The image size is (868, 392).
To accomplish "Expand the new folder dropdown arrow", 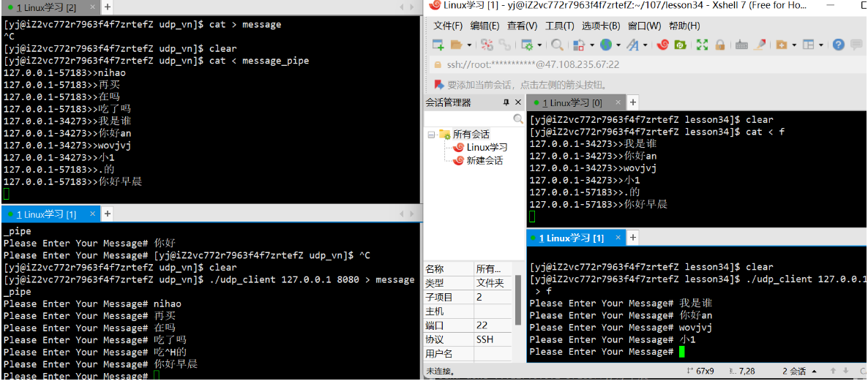I will point(794,45).
